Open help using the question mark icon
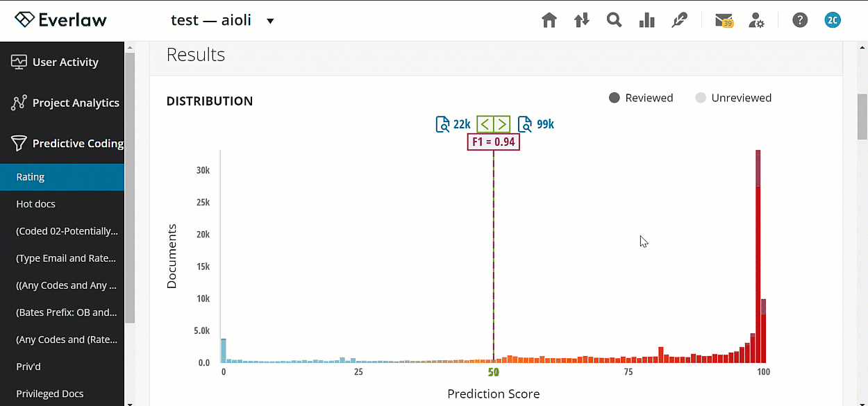Image resolution: width=868 pixels, height=406 pixels. coord(800,20)
